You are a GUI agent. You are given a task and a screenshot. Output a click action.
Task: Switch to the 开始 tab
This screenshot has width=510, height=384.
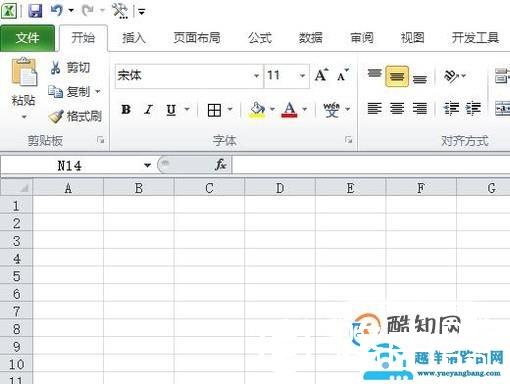(x=83, y=38)
